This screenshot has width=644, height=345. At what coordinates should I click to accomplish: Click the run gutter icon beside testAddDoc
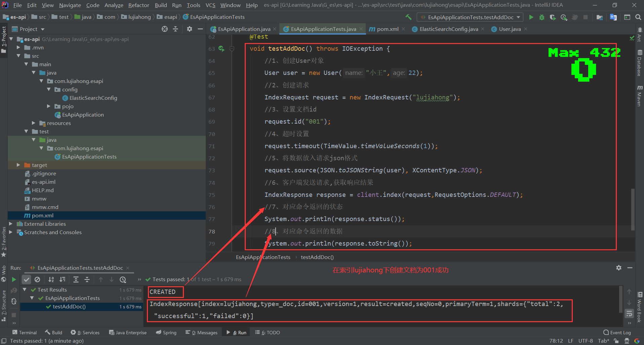click(x=221, y=49)
